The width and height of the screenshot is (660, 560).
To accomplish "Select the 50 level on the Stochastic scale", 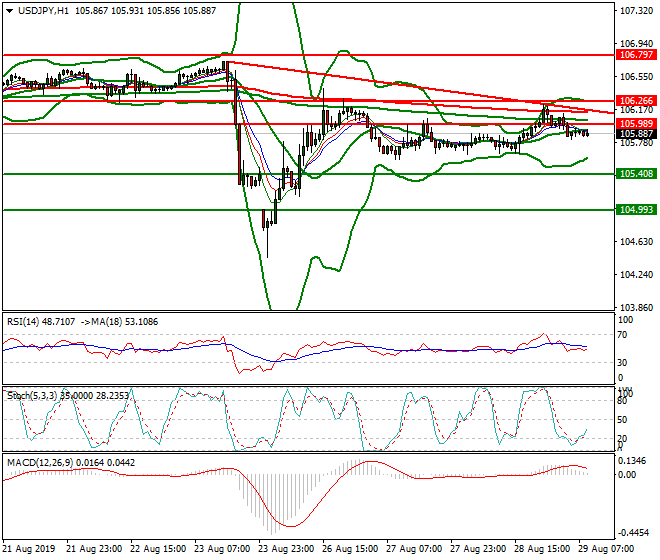I will point(623,420).
